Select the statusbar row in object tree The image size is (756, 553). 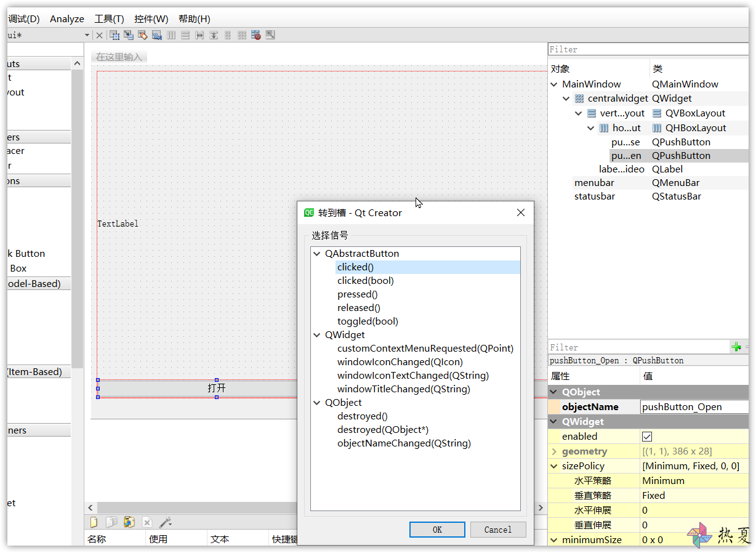click(648, 196)
